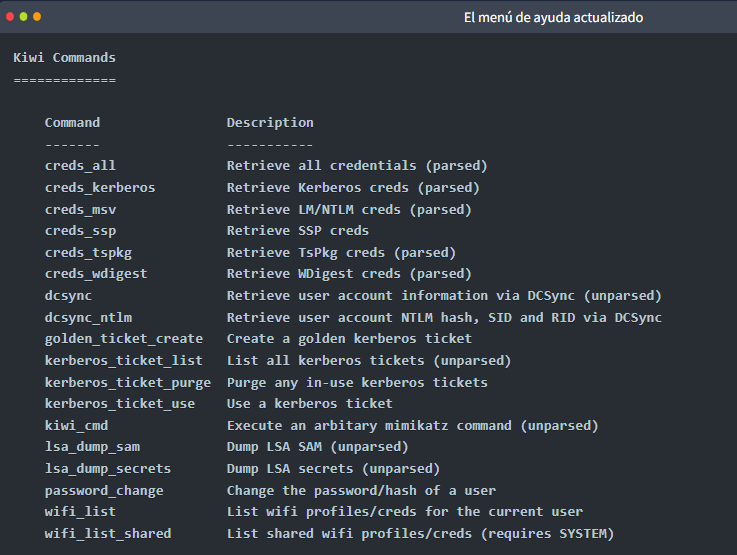
Task: Click 'Retrieve LM/NTLM creds (parsed)' description
Action: pyautogui.click(x=349, y=210)
